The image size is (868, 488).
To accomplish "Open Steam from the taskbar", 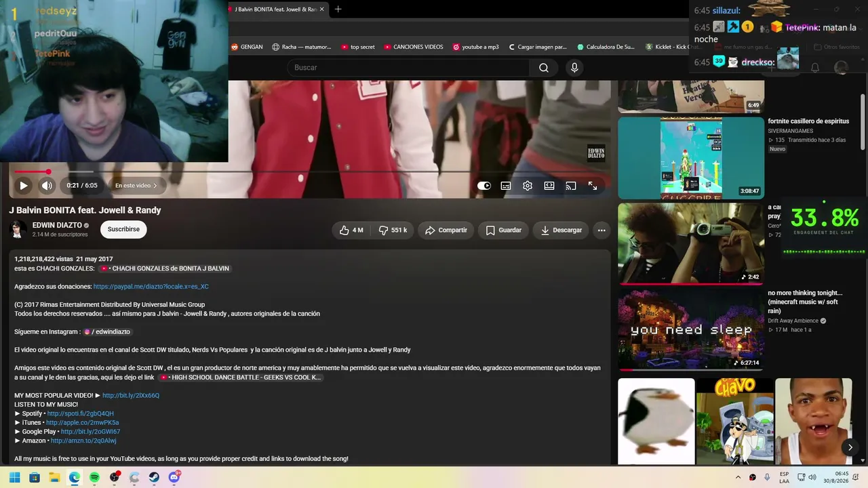I will [154, 477].
